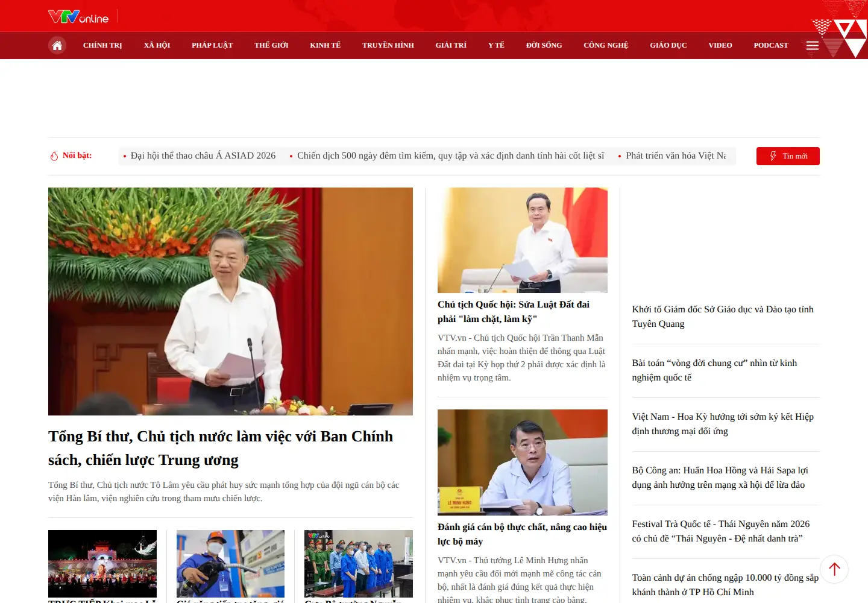Open the CHÍNH TRỊ menu

pyautogui.click(x=102, y=45)
